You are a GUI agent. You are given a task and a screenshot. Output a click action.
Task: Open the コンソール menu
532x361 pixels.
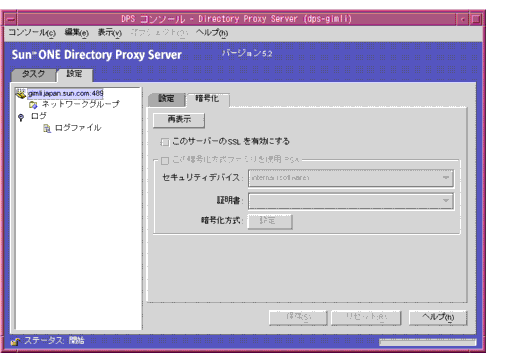32,33
